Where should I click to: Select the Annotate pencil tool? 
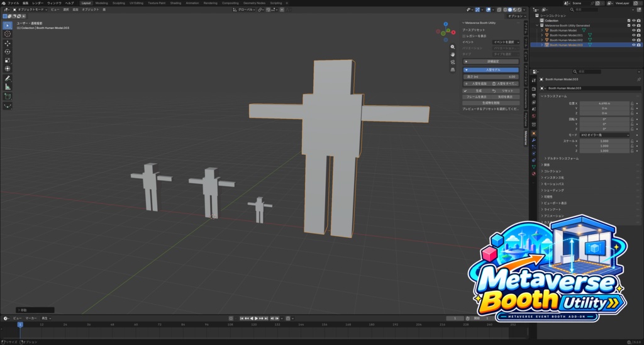[x=8, y=78]
